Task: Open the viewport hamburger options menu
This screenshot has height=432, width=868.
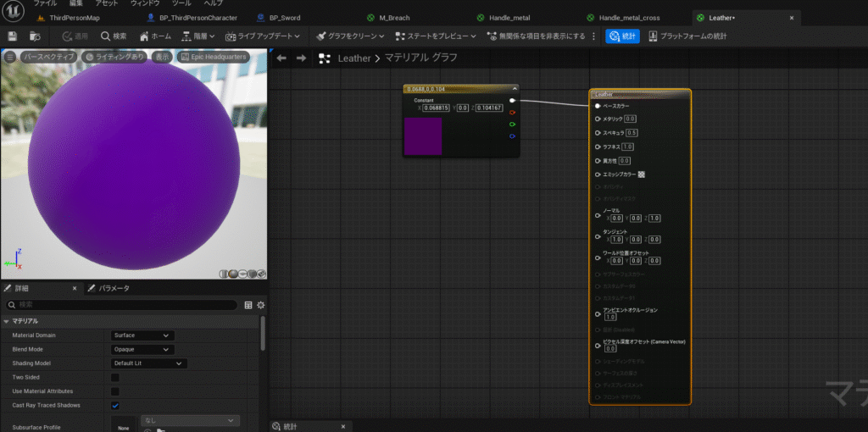Action: [10, 57]
